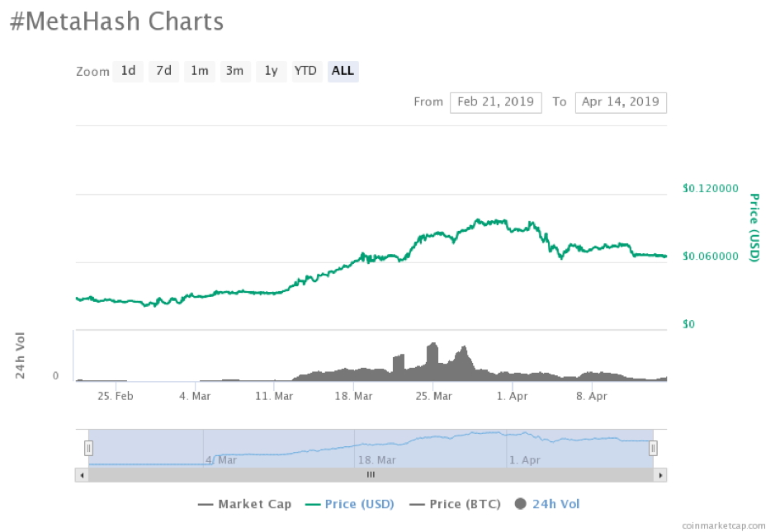Click the 1. Apr axis date label

[512, 396]
